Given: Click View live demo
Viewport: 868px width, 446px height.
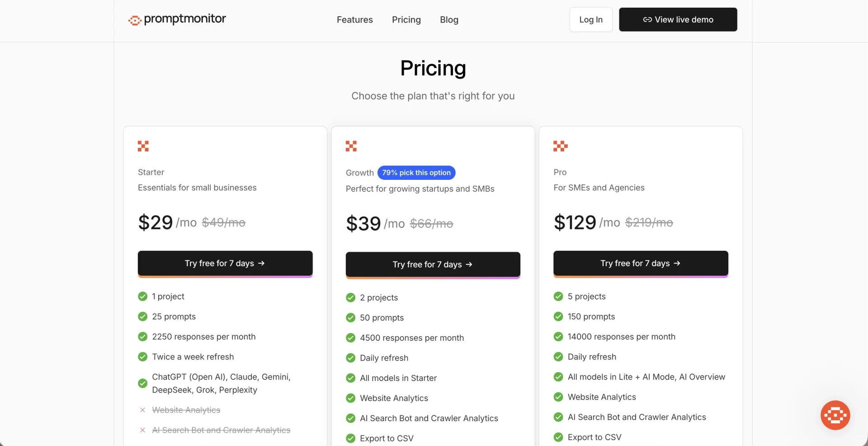Looking at the screenshot, I should [678, 19].
